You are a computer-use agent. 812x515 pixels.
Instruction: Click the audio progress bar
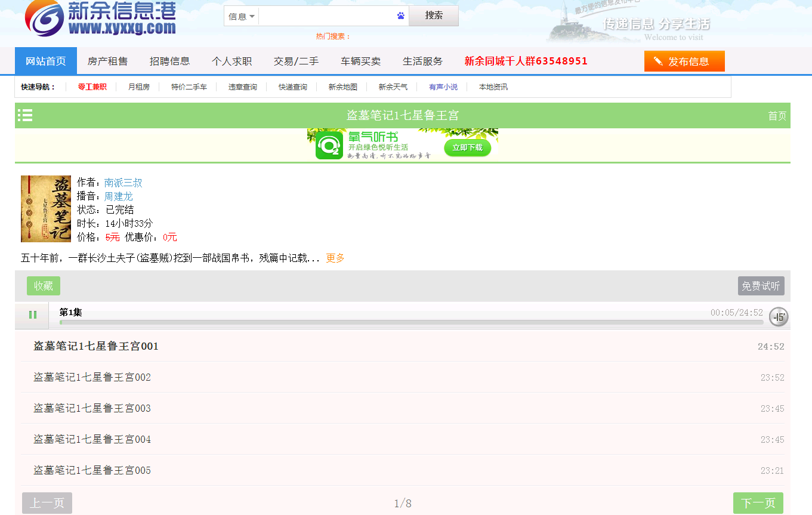(x=411, y=322)
